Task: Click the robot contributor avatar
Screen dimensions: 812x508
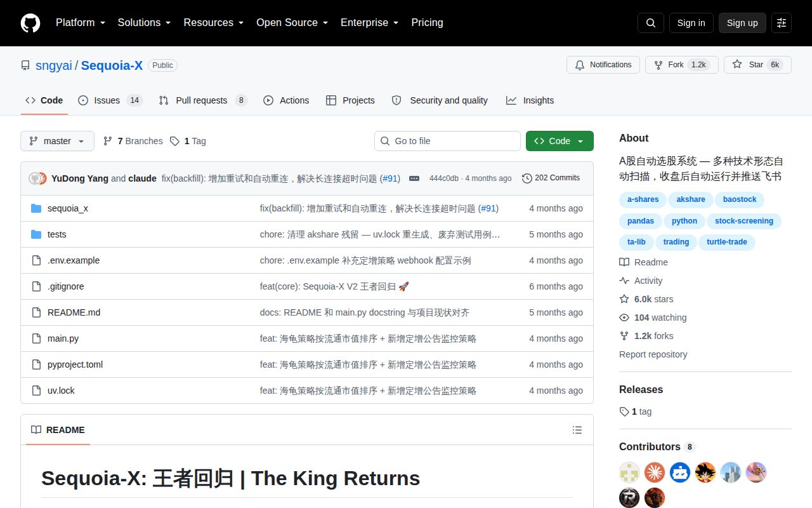Action: point(680,472)
